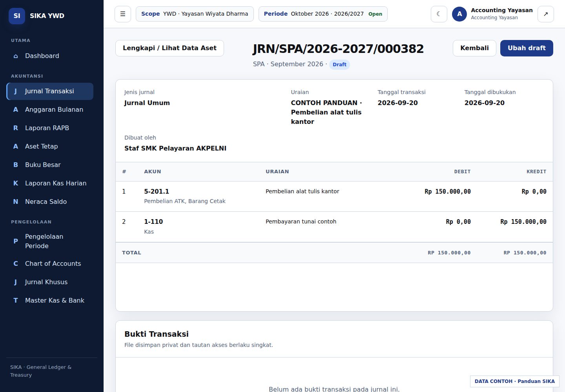
Task: Click the DEBIT column header
Action: pos(462,172)
